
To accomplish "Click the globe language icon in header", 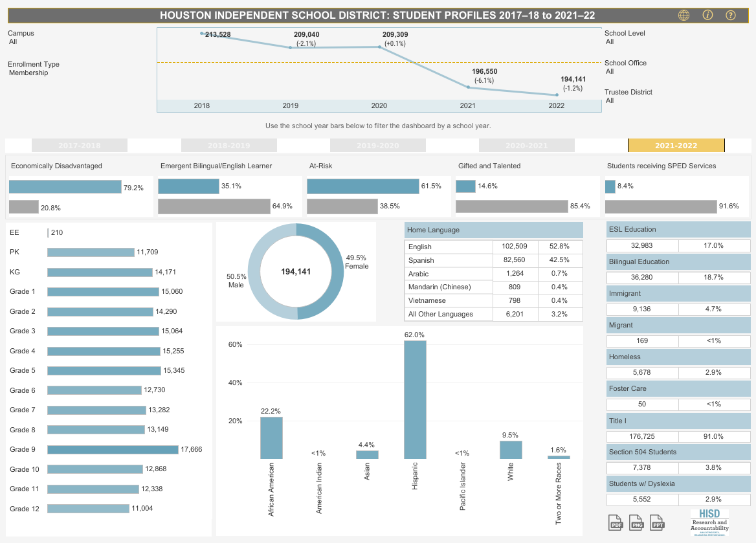I will pyautogui.click(x=684, y=15).
